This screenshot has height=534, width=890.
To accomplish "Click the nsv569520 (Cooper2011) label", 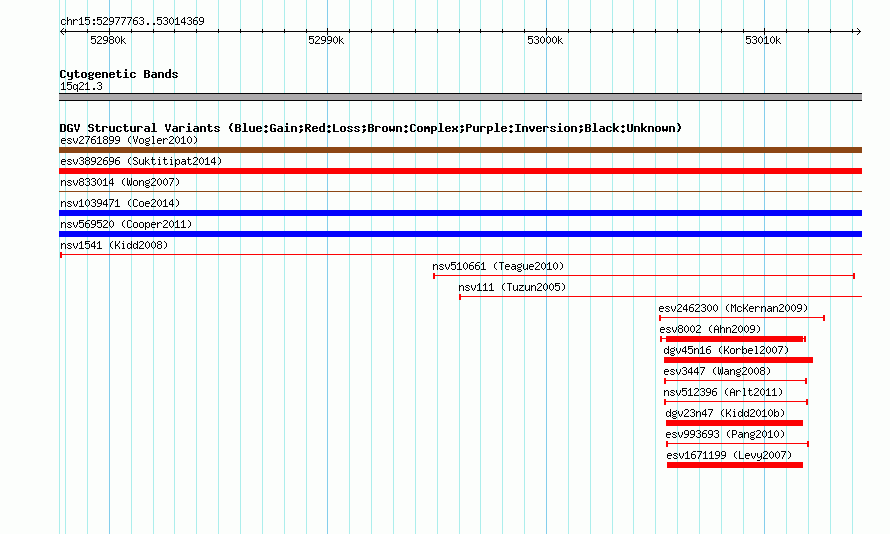I will coord(126,224).
